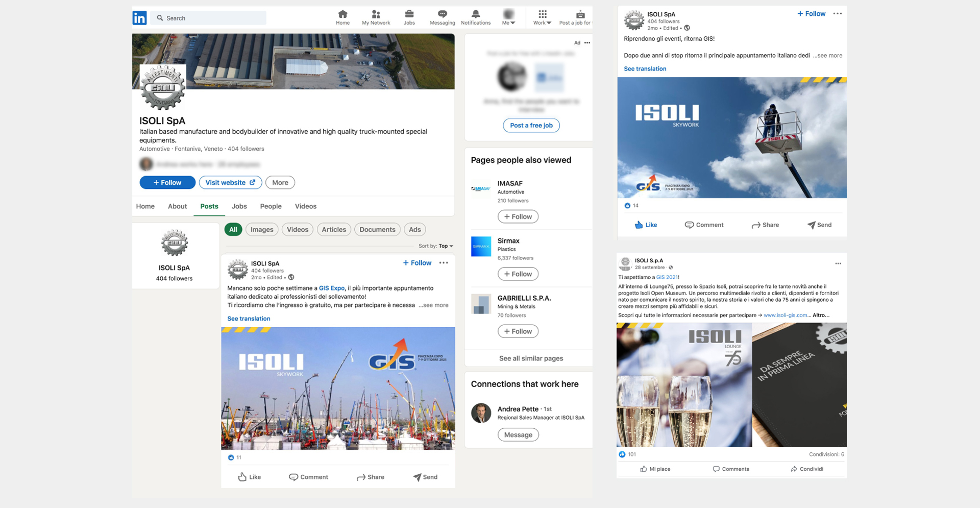View the 11 reactions on GIS Expo post
This screenshot has width=980, height=508.
point(235,457)
